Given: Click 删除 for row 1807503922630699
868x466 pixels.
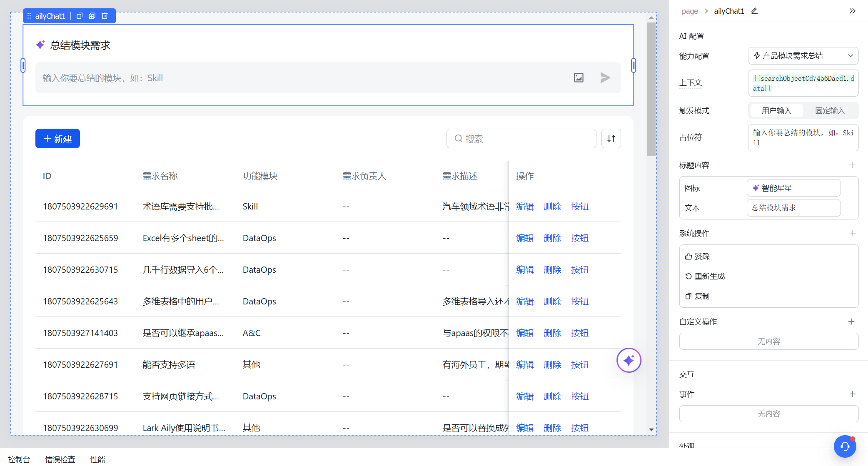Looking at the screenshot, I should tap(552, 428).
